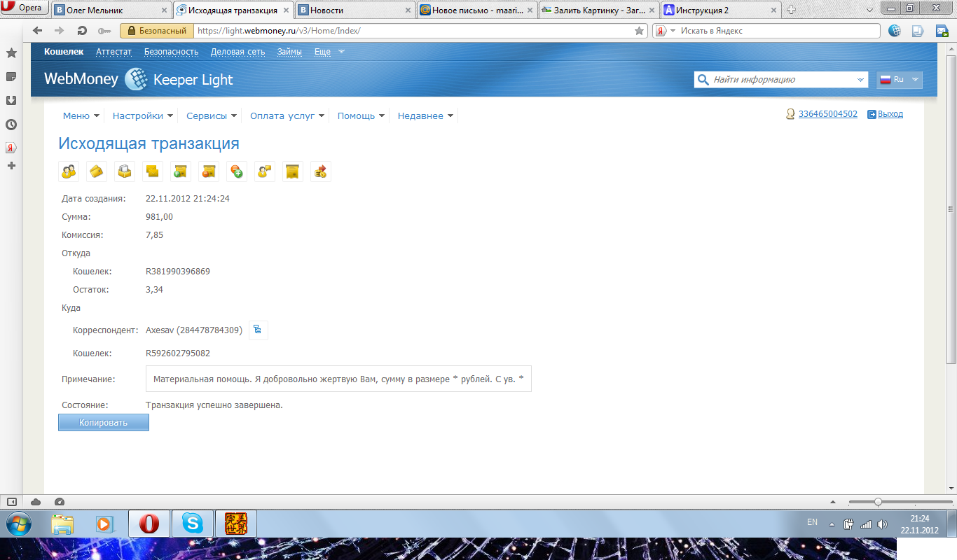Image resolution: width=957 pixels, height=560 pixels.
Task: Open the Аттестат top navigation link
Action: coord(113,52)
